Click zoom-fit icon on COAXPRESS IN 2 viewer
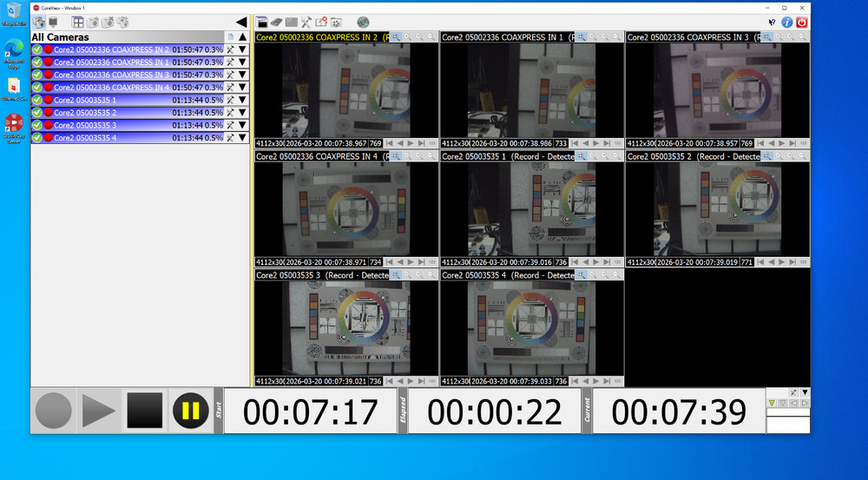Image resolution: width=868 pixels, height=480 pixels. tap(395, 37)
